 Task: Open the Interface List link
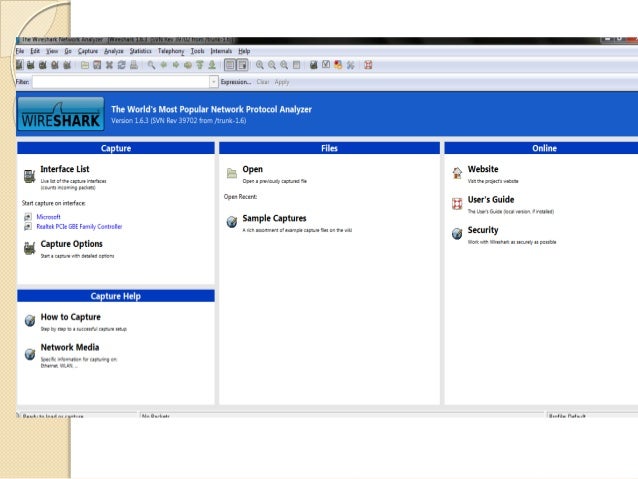click(65, 169)
